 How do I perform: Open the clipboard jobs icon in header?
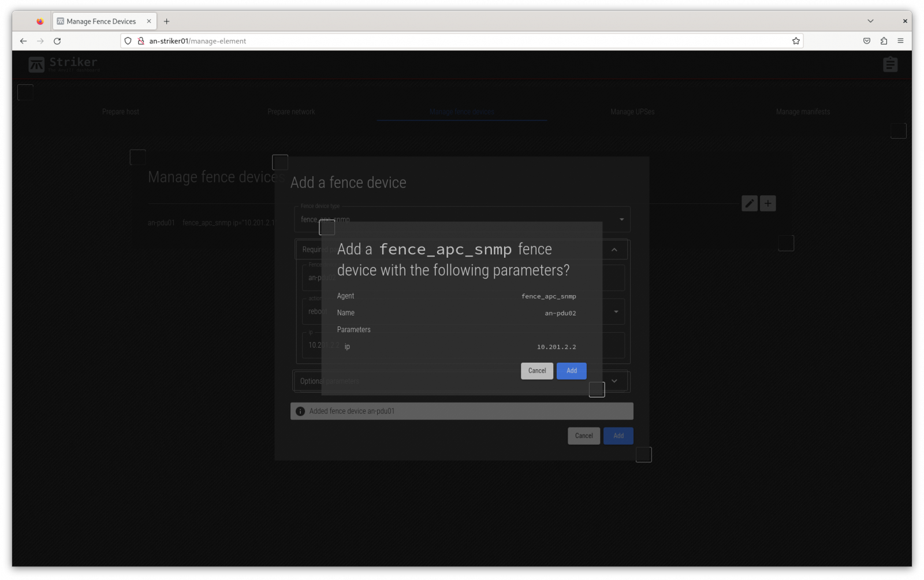point(890,65)
